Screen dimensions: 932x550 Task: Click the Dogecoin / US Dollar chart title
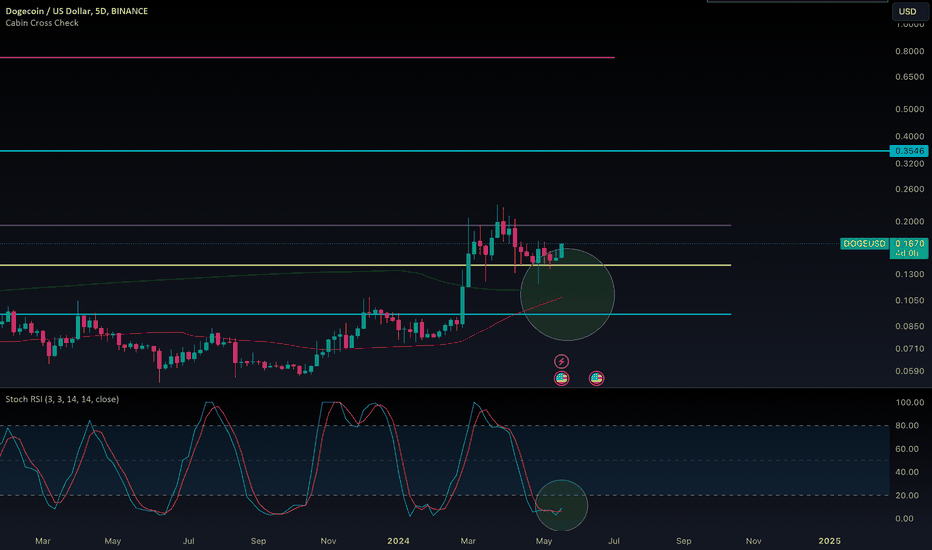(x=77, y=11)
